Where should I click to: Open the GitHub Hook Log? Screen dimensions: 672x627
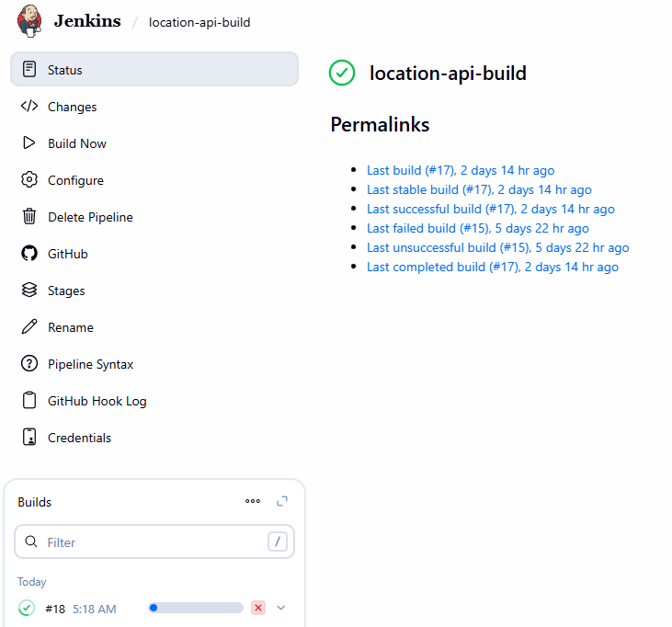(x=97, y=401)
